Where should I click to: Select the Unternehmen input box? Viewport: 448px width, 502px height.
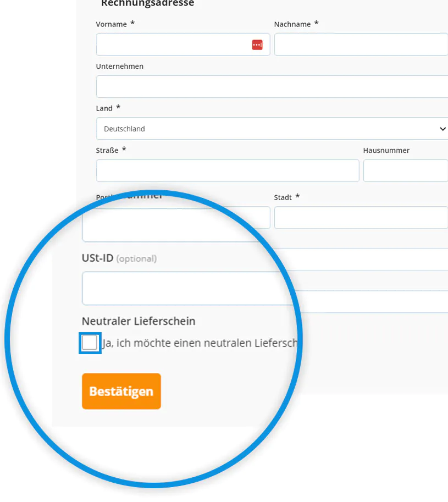(272, 87)
